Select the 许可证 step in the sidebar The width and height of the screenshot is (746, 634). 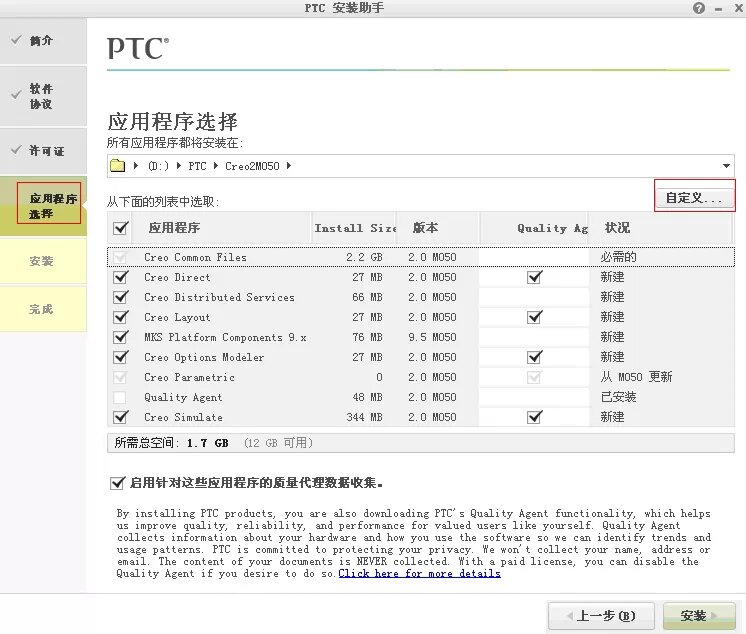46,151
